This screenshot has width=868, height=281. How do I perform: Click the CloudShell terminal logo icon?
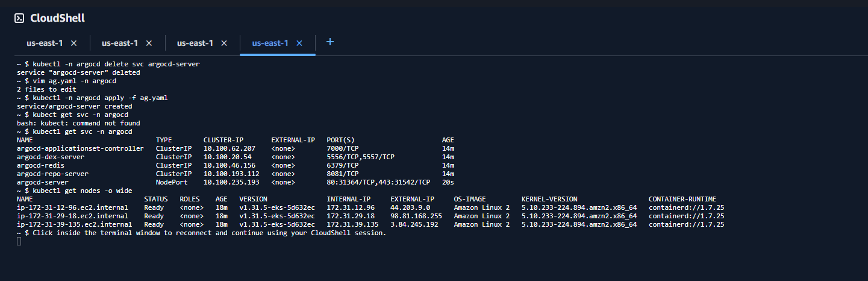19,18
